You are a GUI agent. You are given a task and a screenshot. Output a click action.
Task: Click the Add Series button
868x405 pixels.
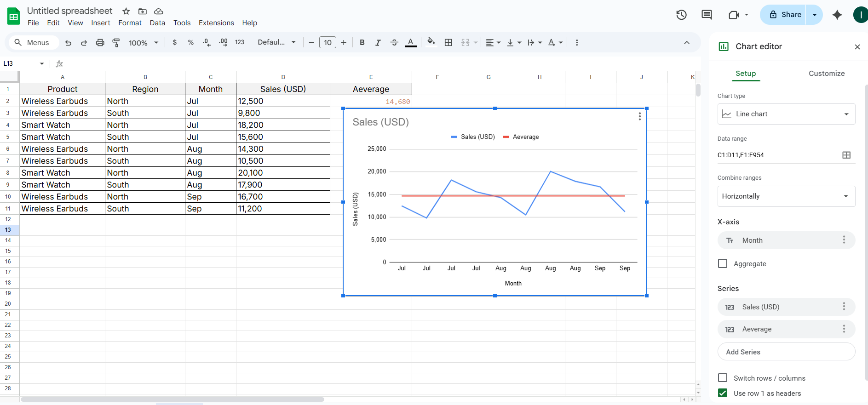[x=786, y=352]
